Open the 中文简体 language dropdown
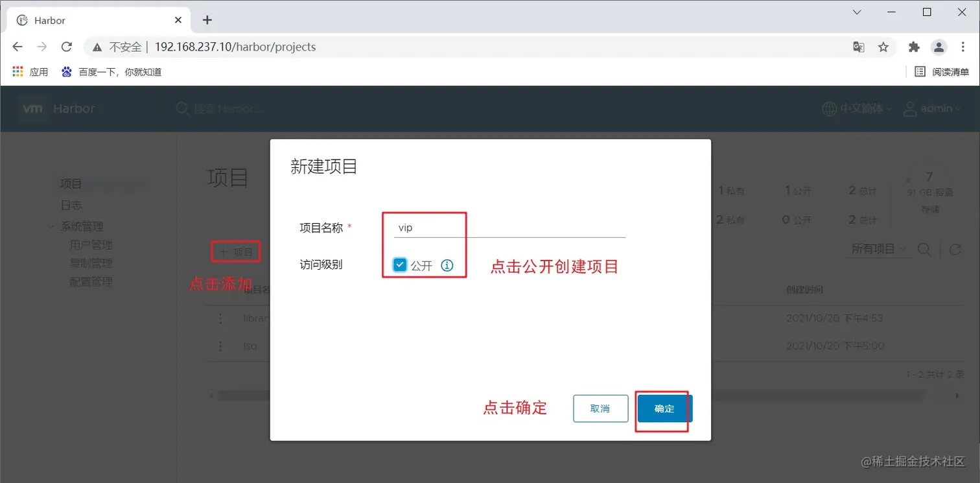980x483 pixels. click(857, 108)
